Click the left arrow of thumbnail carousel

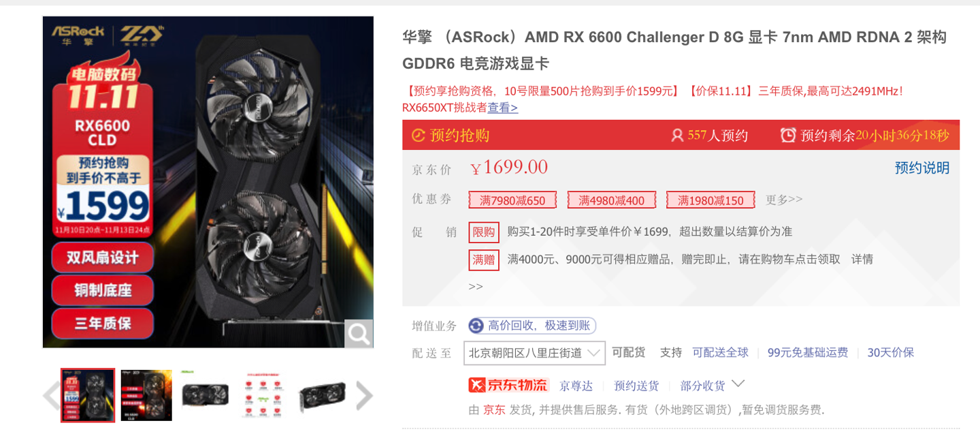point(52,396)
